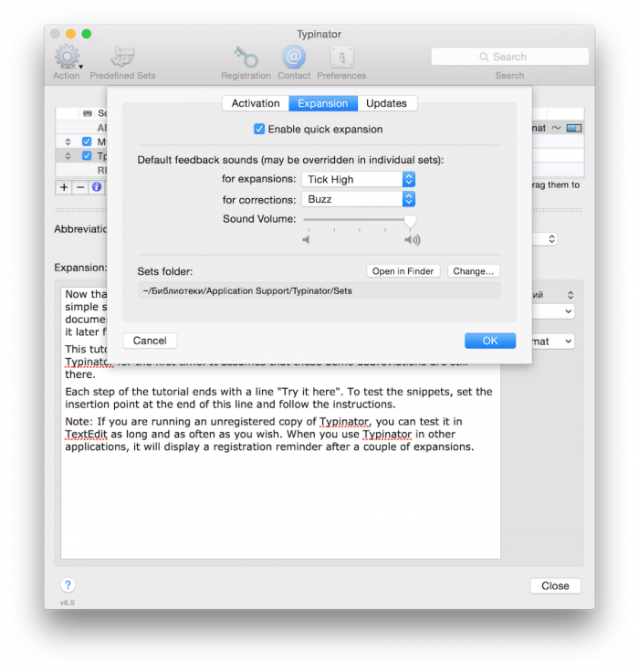Image resolution: width=639 pixels, height=672 pixels.
Task: Open the stepper popup right of Abbreviation
Action: [x=552, y=238]
